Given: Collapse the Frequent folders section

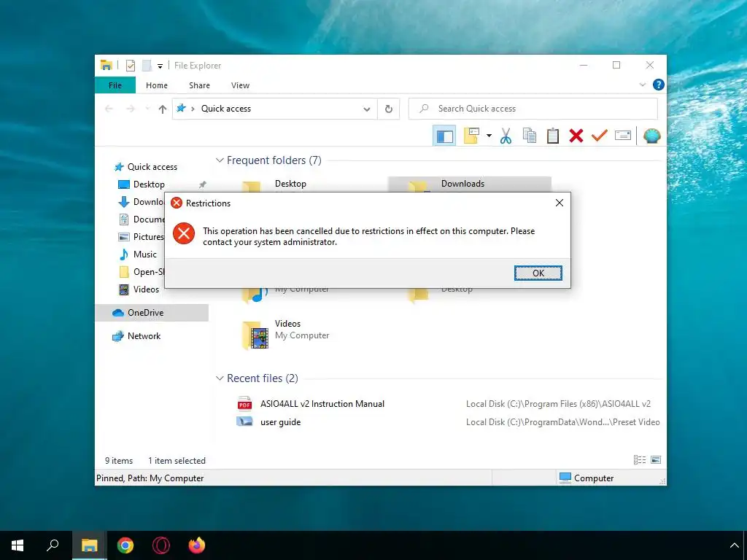Looking at the screenshot, I should coord(220,160).
